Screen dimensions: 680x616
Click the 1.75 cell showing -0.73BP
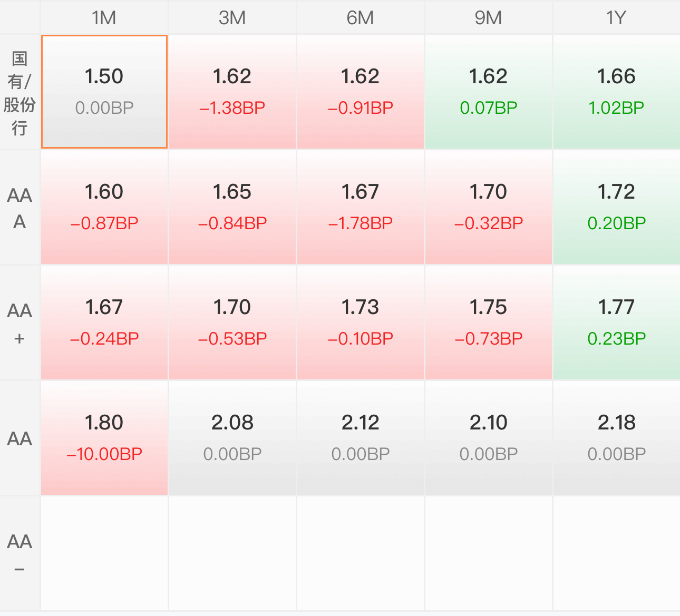[489, 323]
